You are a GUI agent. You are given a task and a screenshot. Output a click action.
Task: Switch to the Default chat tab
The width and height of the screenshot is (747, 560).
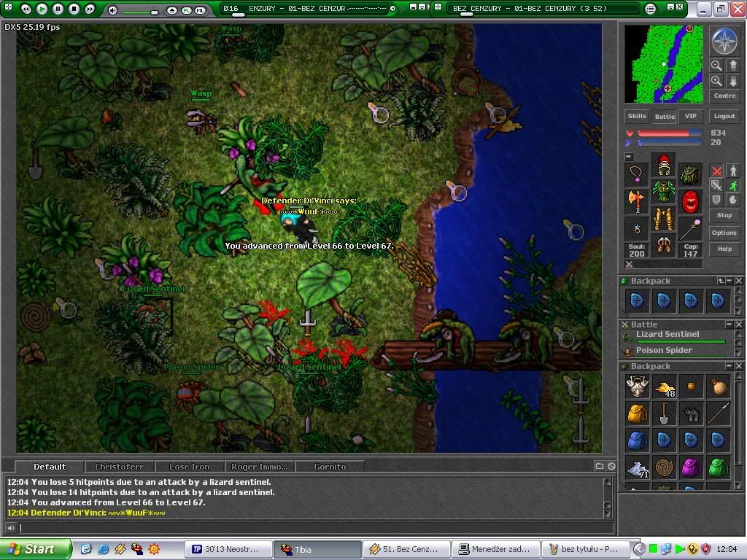coord(50,467)
